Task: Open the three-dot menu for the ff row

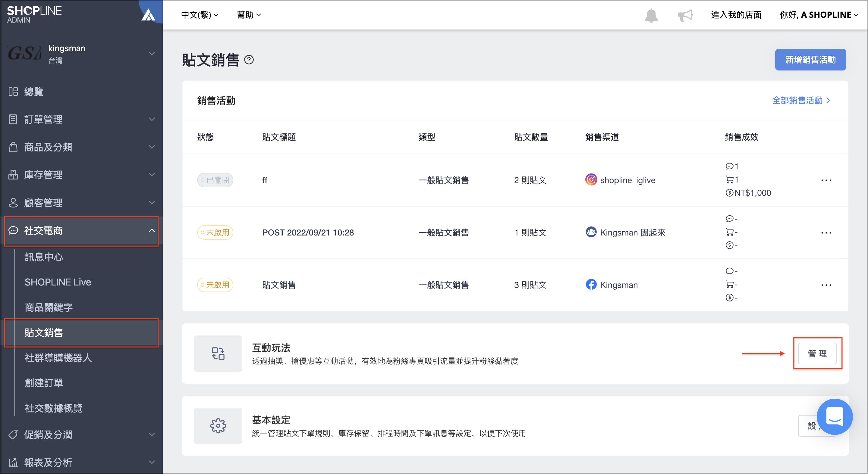Action: click(x=826, y=180)
